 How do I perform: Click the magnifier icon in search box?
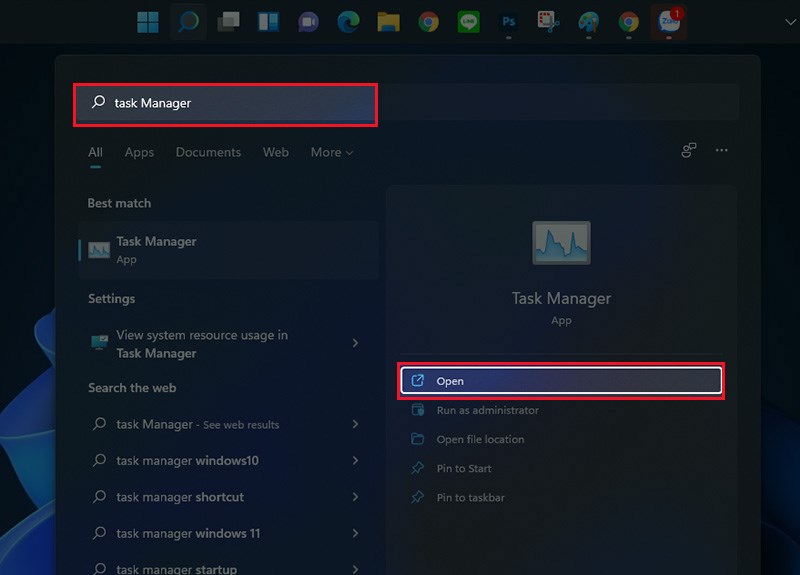(x=98, y=102)
